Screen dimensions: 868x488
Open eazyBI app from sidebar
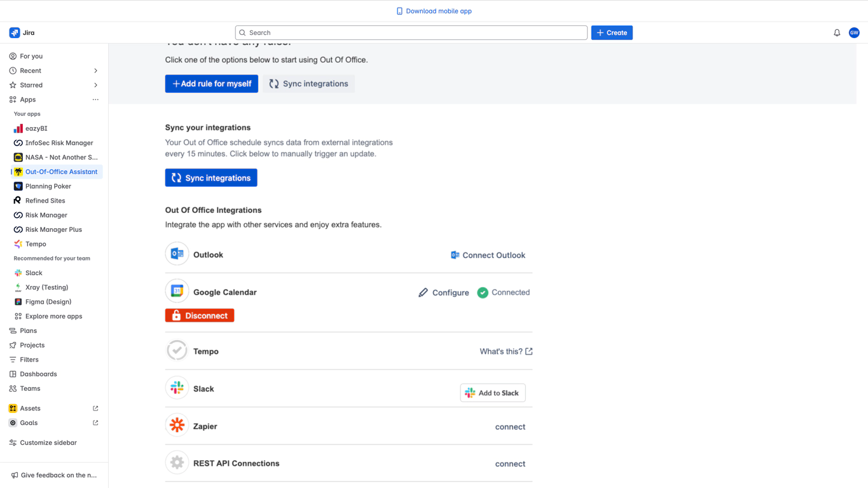pyautogui.click(x=36, y=128)
